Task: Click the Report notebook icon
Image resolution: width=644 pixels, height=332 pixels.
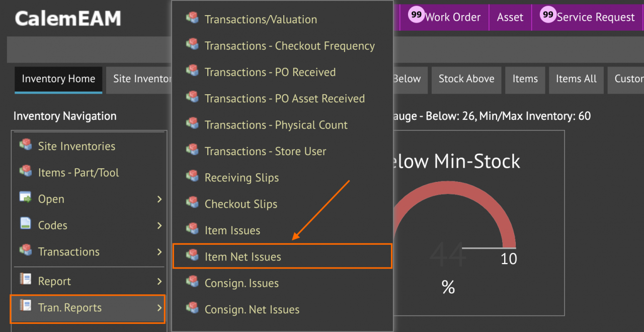Action: [x=25, y=280]
